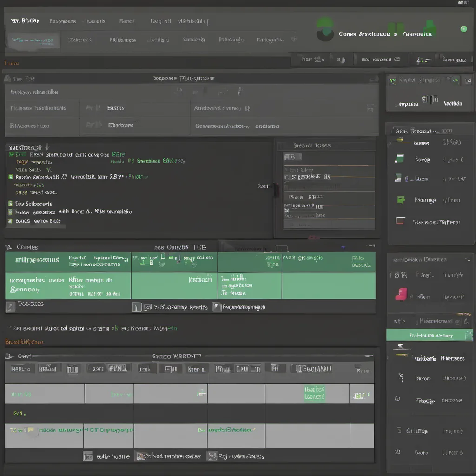The image size is (476, 476).
Task: Expand the bottom table panel via its header triangle
Action: click(8, 356)
